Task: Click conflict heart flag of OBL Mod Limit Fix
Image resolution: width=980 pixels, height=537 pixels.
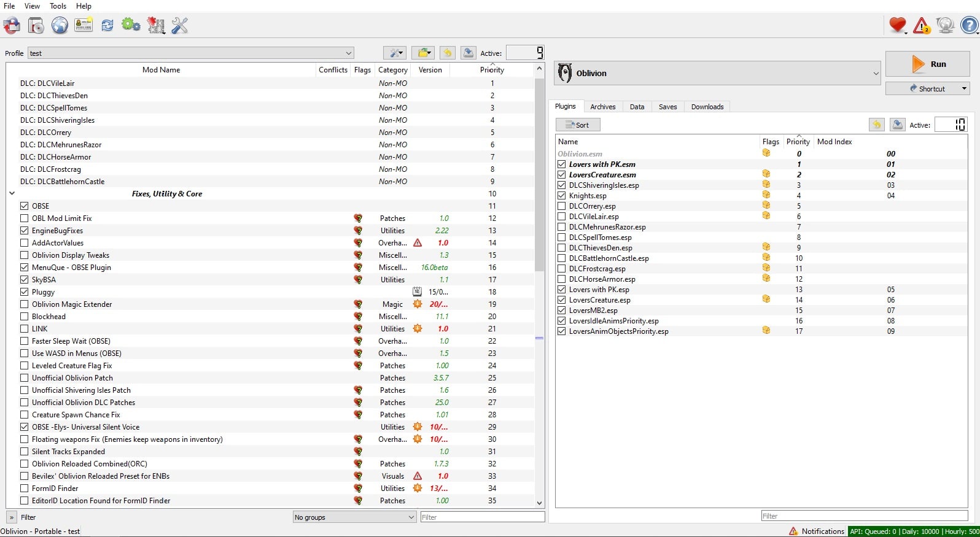Action: [x=358, y=218]
